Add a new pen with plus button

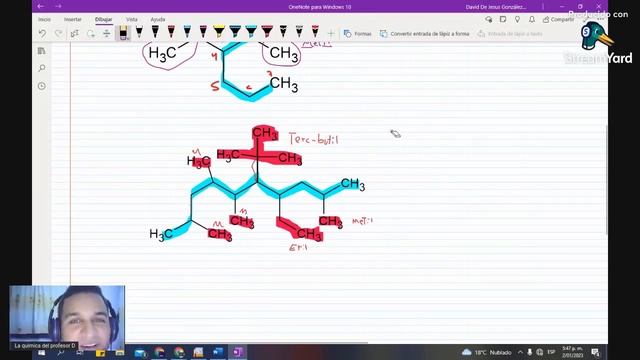coord(331,33)
